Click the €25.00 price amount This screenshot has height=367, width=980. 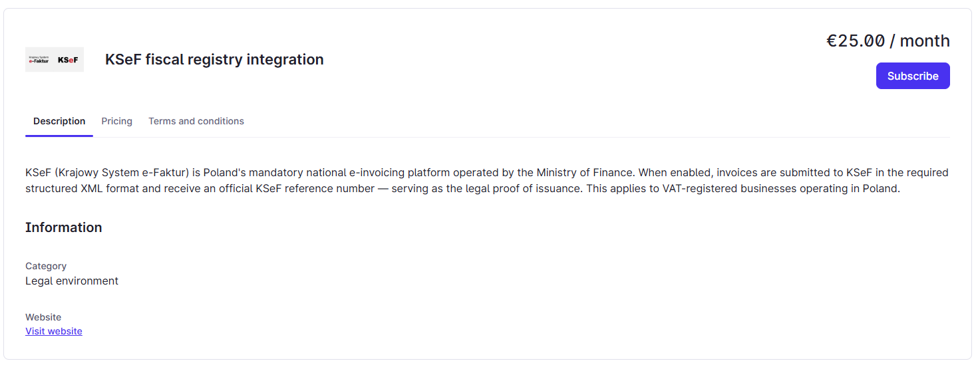pos(855,41)
